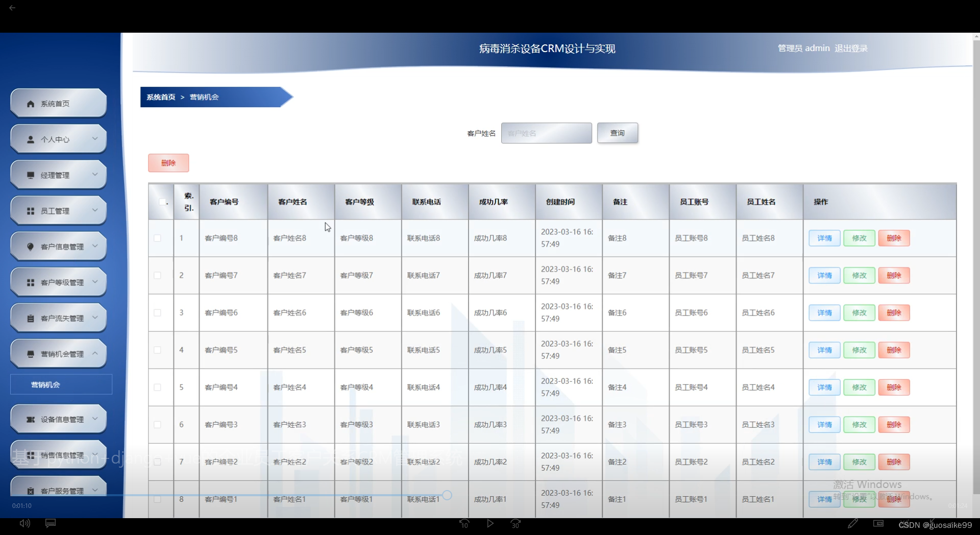
Task: Click the device icon next to 设备信息管理
Action: [x=30, y=419]
